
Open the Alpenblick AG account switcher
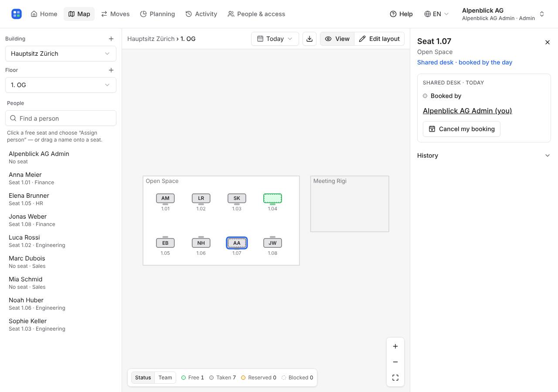tap(504, 14)
